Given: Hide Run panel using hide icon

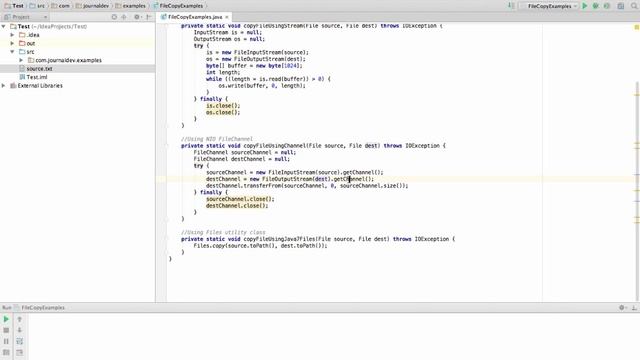Looking at the screenshot, I should point(634,307).
